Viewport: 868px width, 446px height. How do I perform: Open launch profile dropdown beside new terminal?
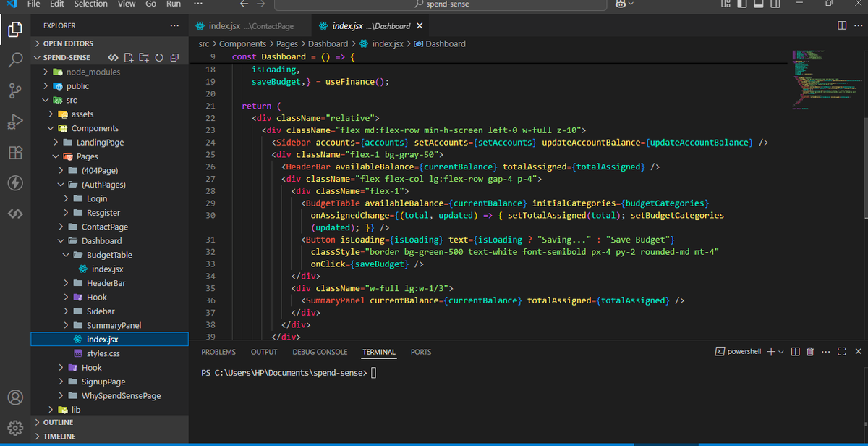pos(781,352)
